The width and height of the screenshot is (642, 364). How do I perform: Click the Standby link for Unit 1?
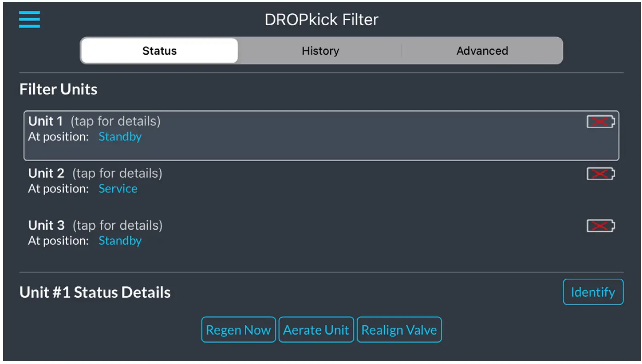(120, 137)
